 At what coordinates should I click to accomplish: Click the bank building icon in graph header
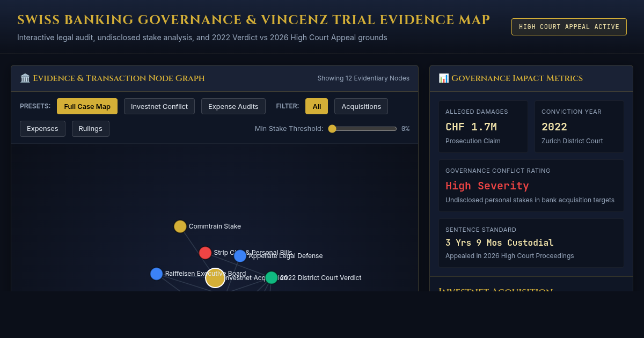click(x=25, y=78)
